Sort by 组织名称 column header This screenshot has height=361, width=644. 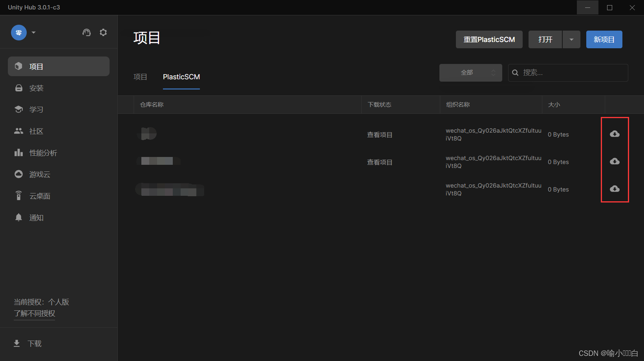[x=458, y=105]
